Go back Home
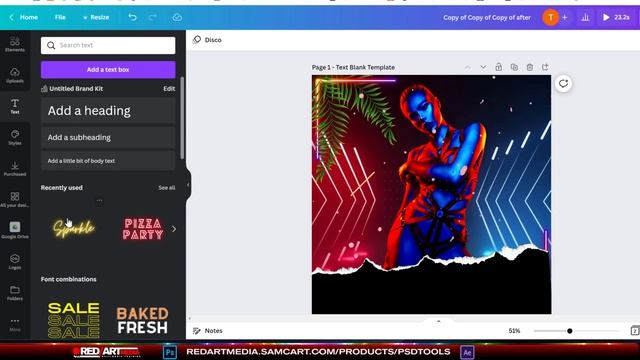The image size is (640, 360). 24,17
